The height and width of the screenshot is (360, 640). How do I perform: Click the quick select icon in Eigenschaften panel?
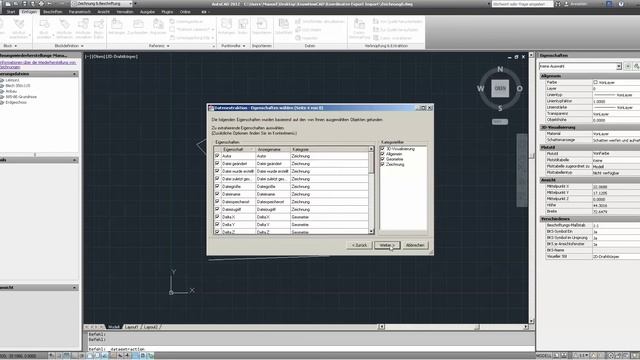click(x=636, y=66)
